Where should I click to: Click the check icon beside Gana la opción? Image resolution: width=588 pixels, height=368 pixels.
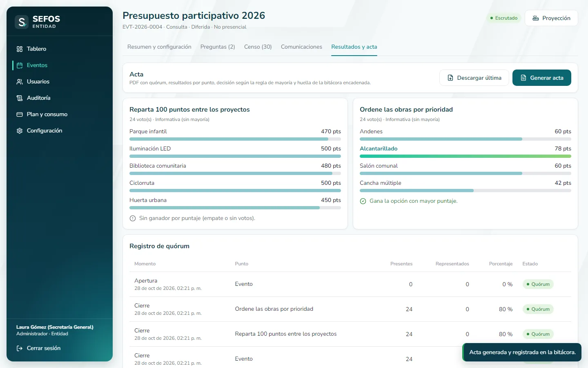click(363, 201)
